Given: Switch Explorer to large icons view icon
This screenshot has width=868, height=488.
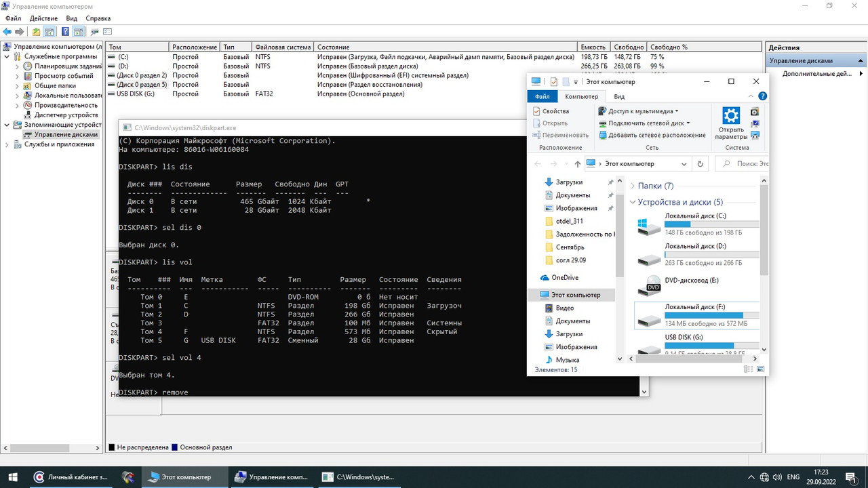Looking at the screenshot, I should (x=759, y=369).
